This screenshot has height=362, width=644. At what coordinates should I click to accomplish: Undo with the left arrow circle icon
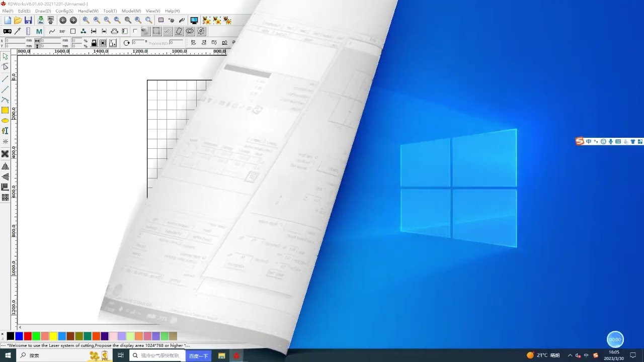pos(63,20)
